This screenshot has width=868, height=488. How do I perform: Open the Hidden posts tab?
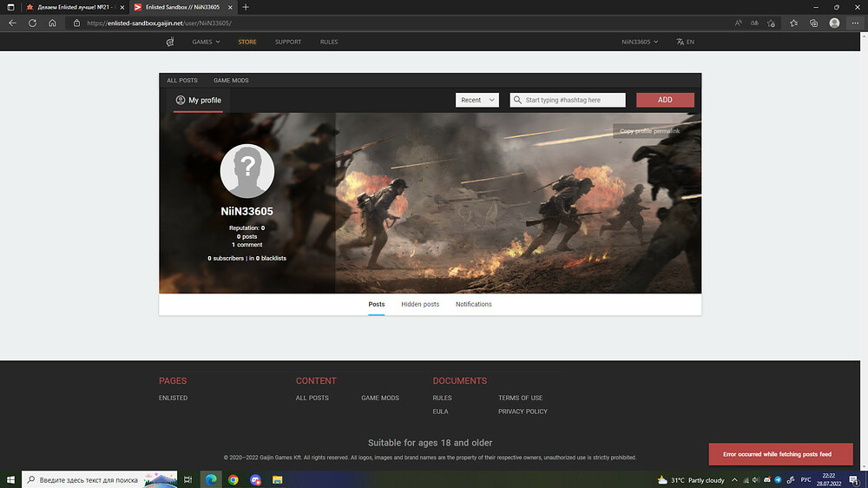click(420, 304)
